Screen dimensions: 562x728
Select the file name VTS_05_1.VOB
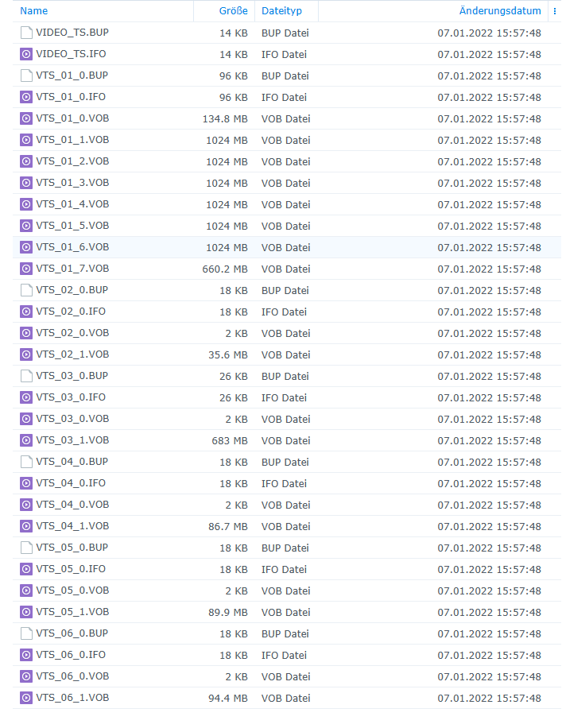click(72, 611)
